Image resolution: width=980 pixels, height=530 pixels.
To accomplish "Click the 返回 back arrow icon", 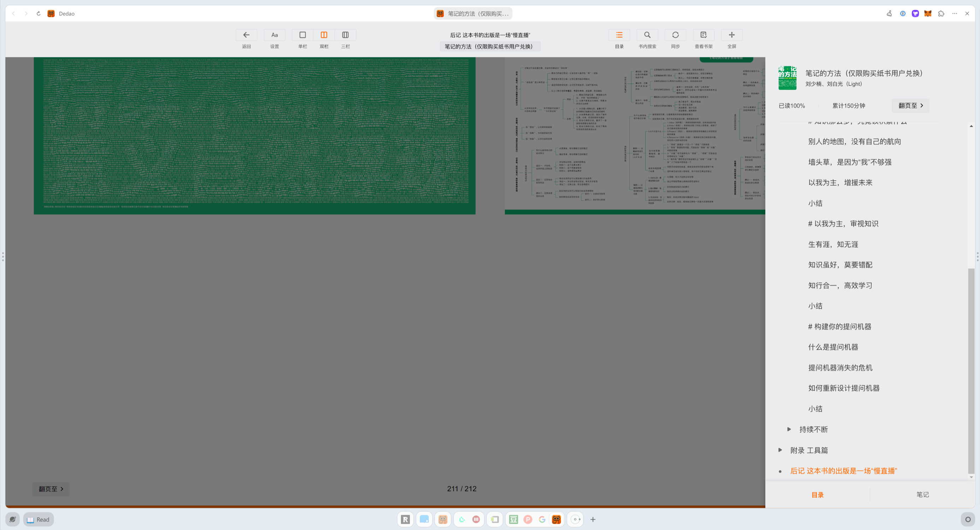I will [246, 35].
